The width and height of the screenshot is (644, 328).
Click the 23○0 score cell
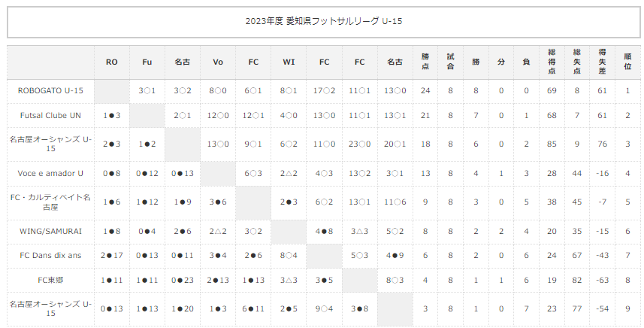coord(359,144)
